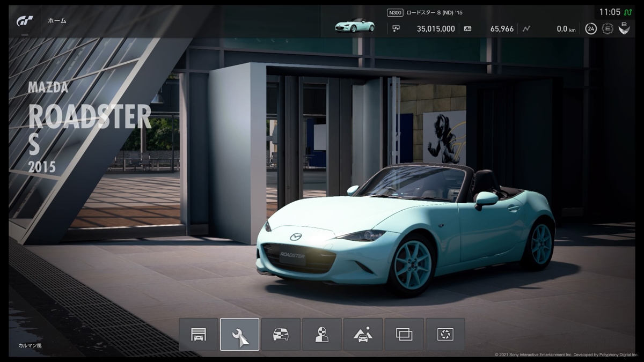Open the camera shutter icon
The height and width of the screenshot is (362, 644).
coord(445,334)
